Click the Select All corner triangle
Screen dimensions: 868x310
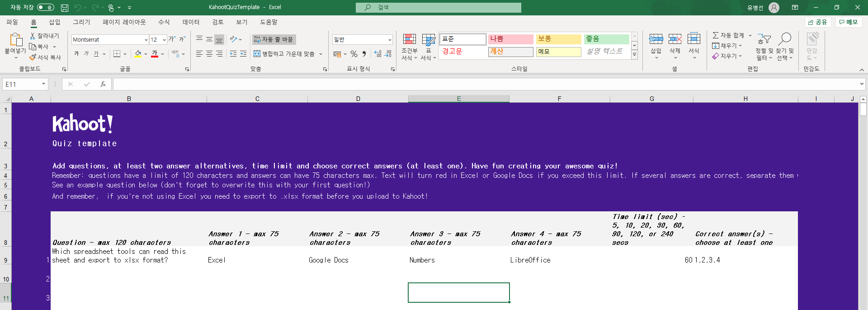pos(7,99)
